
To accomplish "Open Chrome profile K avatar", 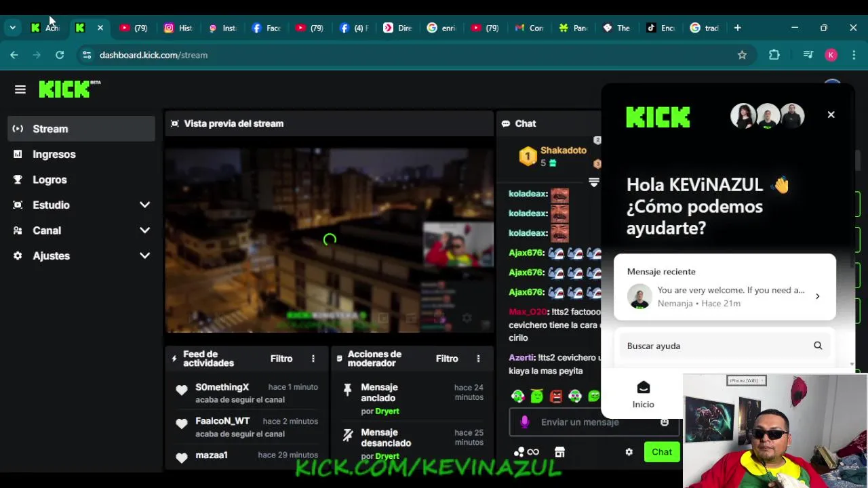I will point(831,55).
